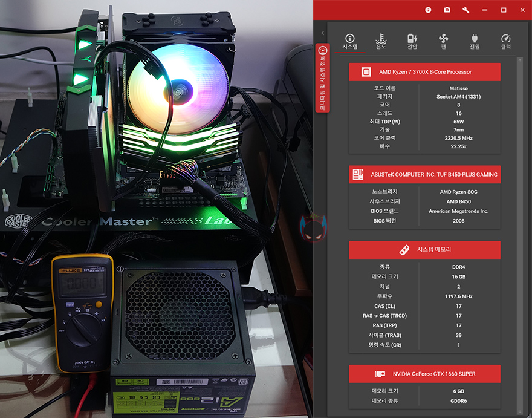Screen dimensions: 532x418
Task: Maximize the monitoring window
Action: click(x=504, y=10)
